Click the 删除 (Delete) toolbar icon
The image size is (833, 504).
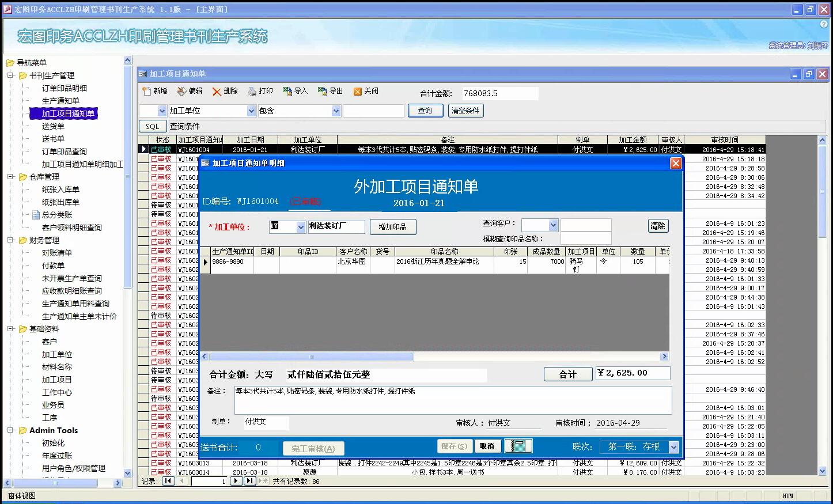[x=225, y=90]
